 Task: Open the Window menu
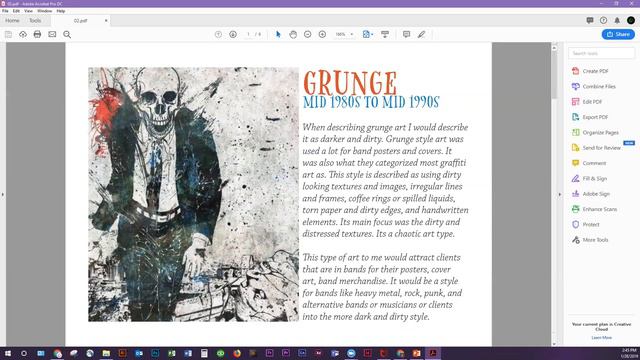(44, 11)
